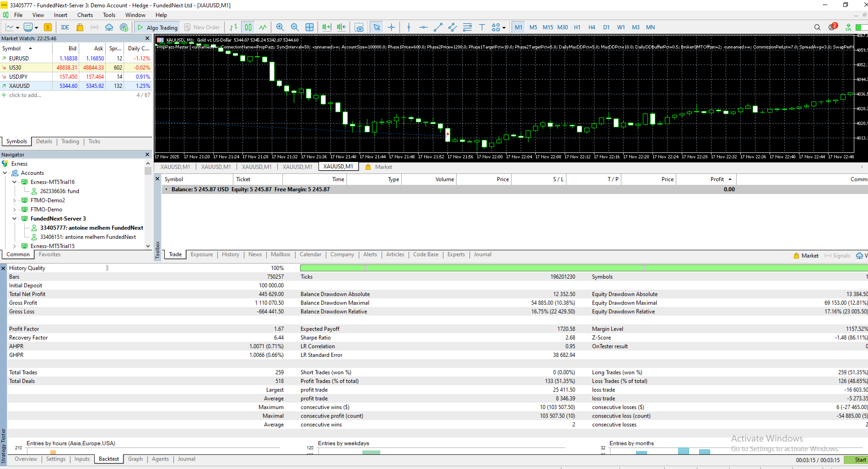Screen dimensions: 868x469
Task: Choose the text label tool
Action: point(482,27)
